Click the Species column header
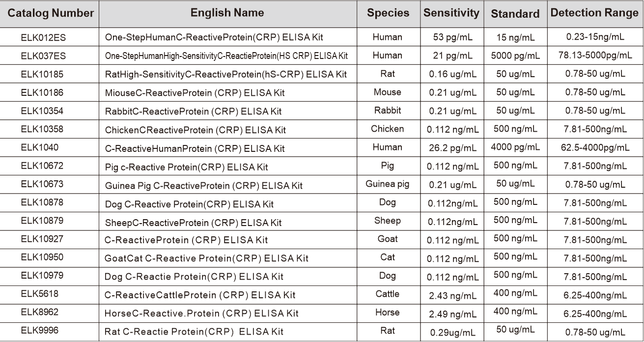644x342 pixels. click(388, 13)
